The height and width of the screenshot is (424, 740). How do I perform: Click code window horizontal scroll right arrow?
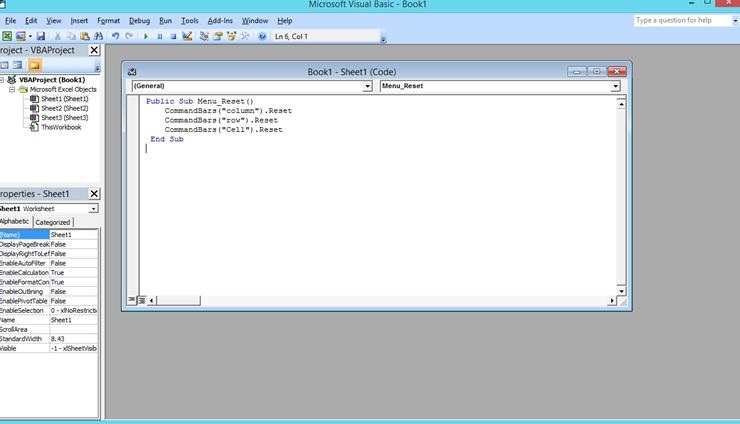(612, 300)
